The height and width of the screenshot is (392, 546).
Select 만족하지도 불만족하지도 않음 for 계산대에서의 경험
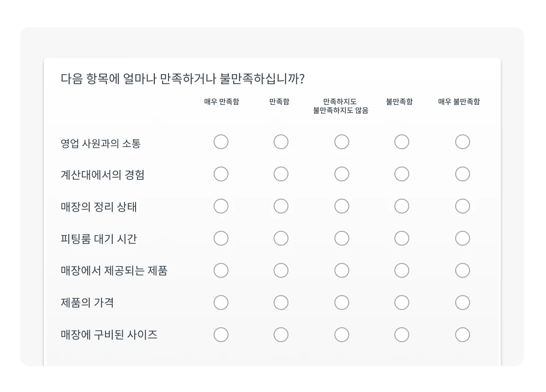point(342,174)
